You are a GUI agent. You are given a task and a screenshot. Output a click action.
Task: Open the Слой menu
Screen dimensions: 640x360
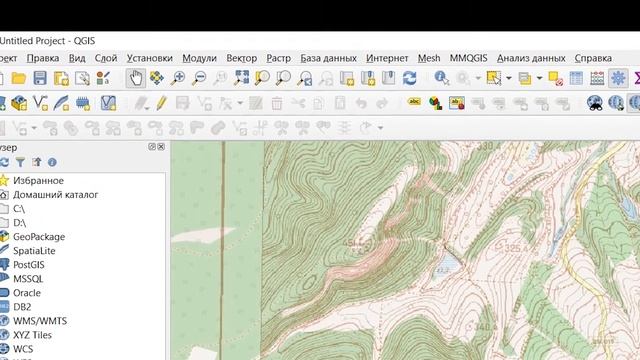[106, 58]
